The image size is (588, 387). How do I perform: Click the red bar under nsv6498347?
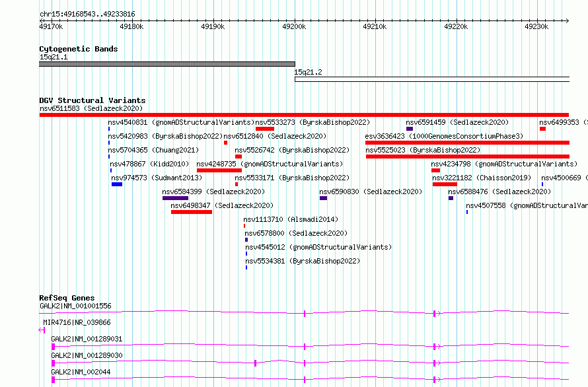192,212
